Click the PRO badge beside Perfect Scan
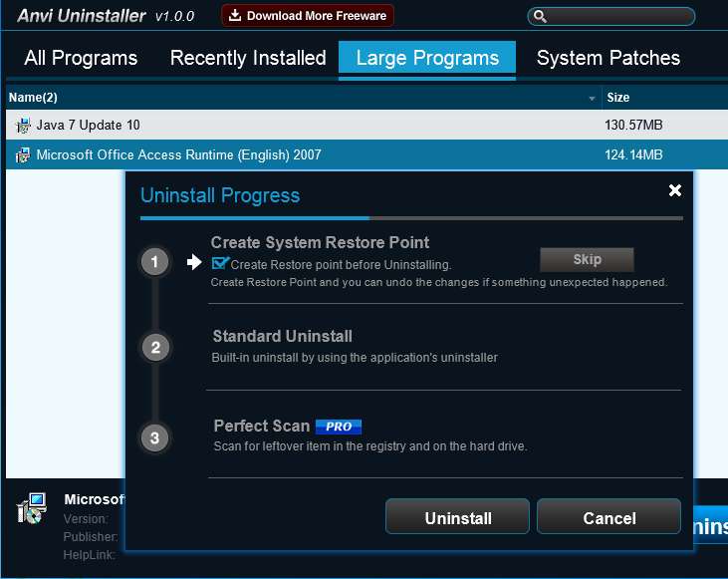The width and height of the screenshot is (728, 579). pos(339,427)
